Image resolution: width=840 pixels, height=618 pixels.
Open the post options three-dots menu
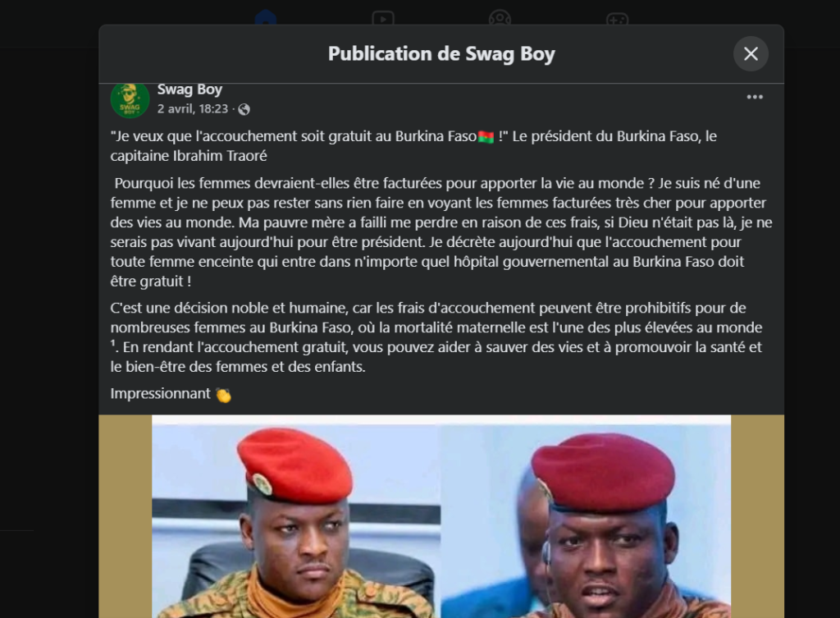pos(755,97)
